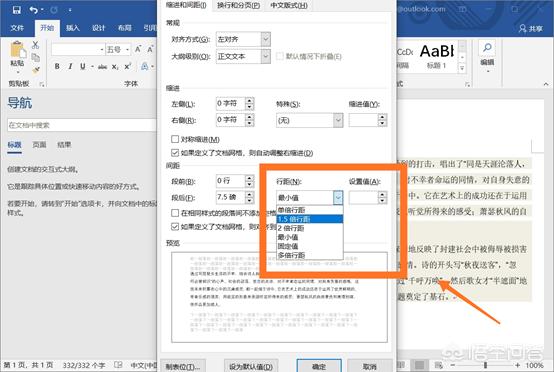Image resolution: width=554 pixels, height=372 pixels.
Task: Click the Undo arrow icon
Action: (34, 10)
